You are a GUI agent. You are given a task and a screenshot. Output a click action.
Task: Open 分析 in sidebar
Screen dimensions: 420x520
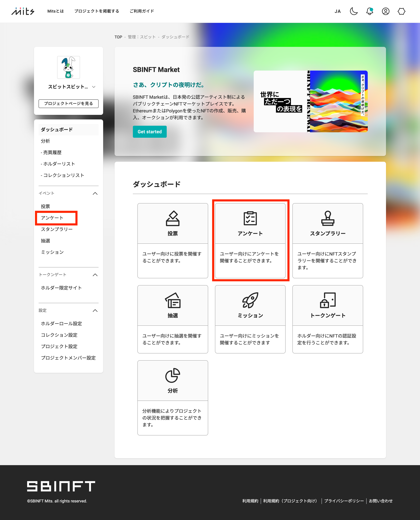click(x=45, y=141)
